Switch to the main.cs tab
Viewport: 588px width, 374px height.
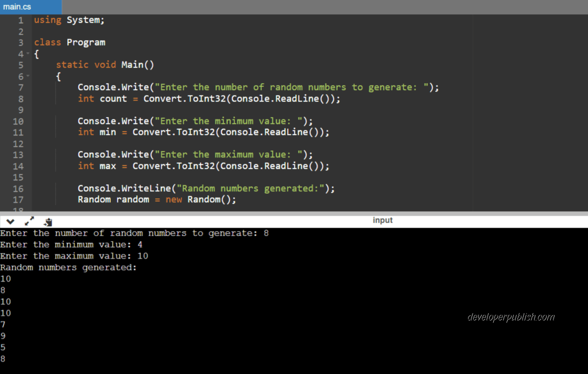16,6
